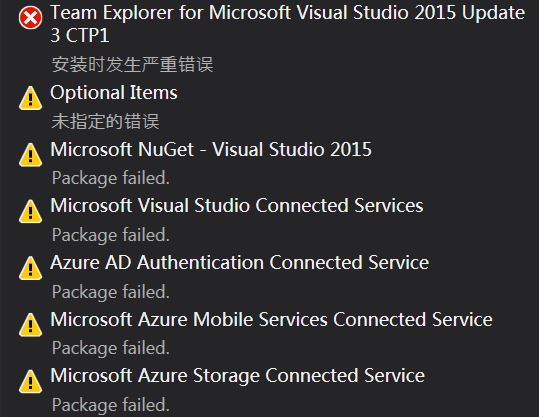This screenshot has width=539, height=417.
Task: Click Package failed under Microsoft NuGet
Action: pos(111,178)
